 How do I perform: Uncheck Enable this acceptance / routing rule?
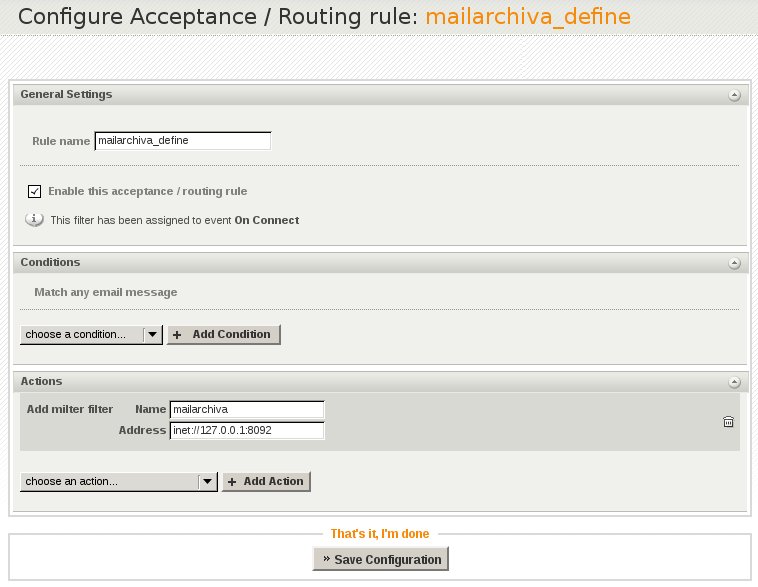34,191
